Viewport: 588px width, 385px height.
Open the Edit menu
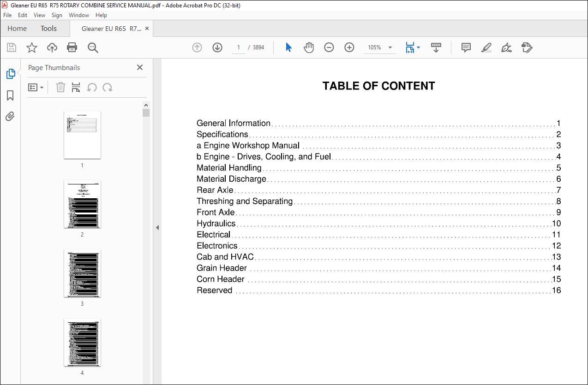23,15
